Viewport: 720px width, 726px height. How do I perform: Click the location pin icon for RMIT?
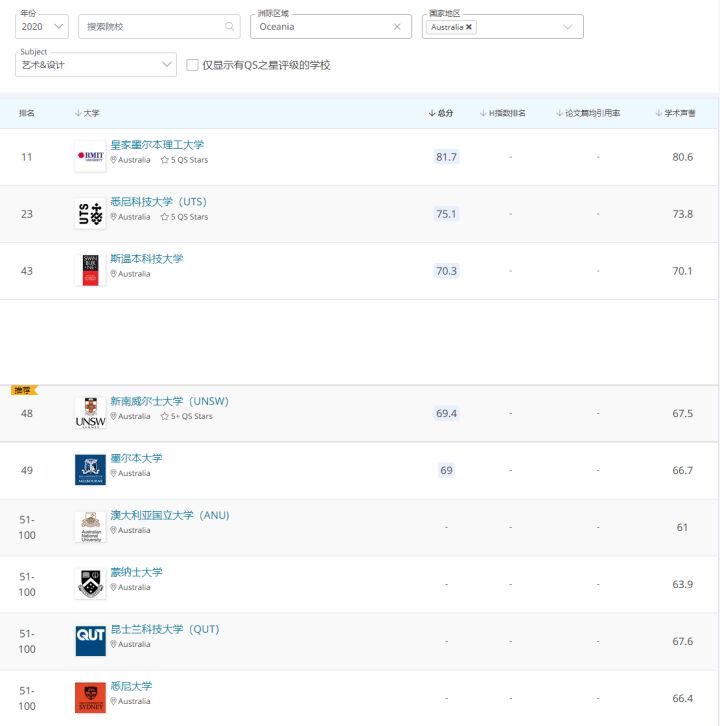pyautogui.click(x=113, y=160)
